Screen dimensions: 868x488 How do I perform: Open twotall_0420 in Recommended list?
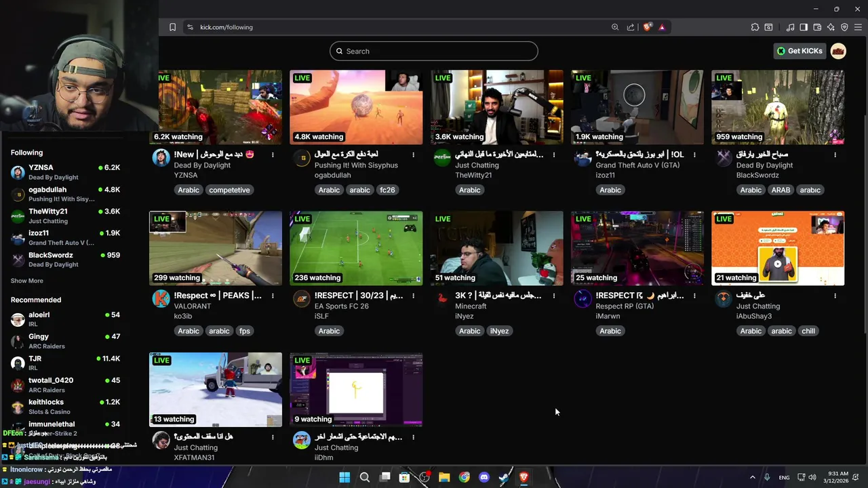tap(65, 385)
